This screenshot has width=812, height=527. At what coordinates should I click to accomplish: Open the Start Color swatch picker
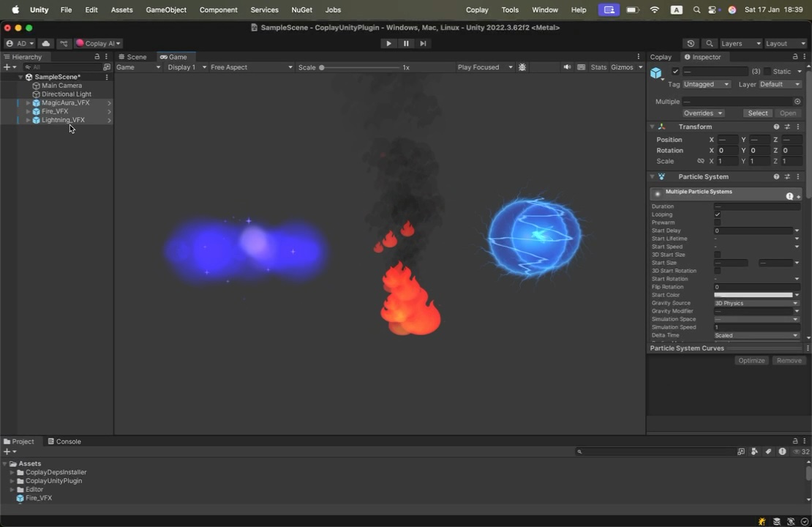(x=753, y=294)
